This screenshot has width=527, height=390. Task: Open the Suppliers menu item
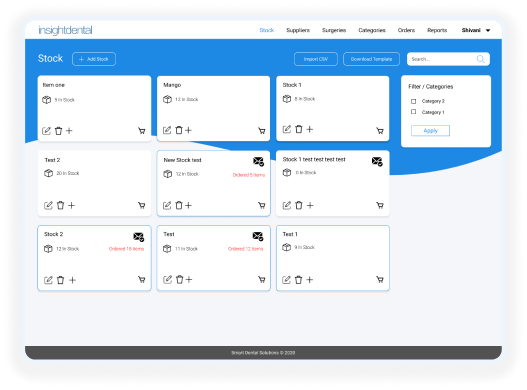(298, 30)
